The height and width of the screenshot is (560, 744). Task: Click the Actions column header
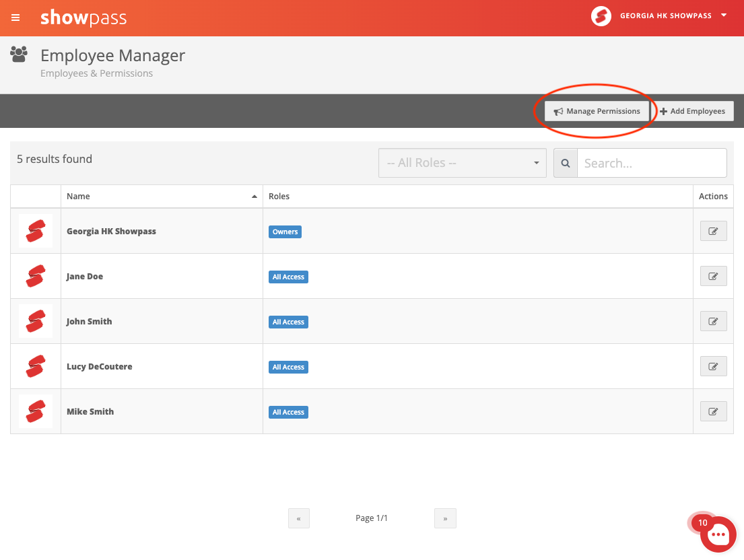pos(713,197)
